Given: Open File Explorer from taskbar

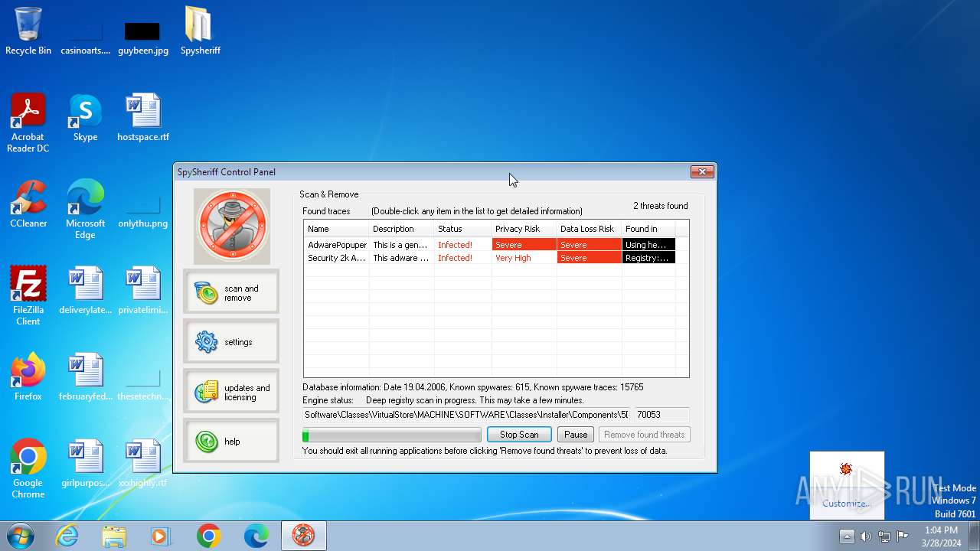Looking at the screenshot, I should click(x=114, y=536).
